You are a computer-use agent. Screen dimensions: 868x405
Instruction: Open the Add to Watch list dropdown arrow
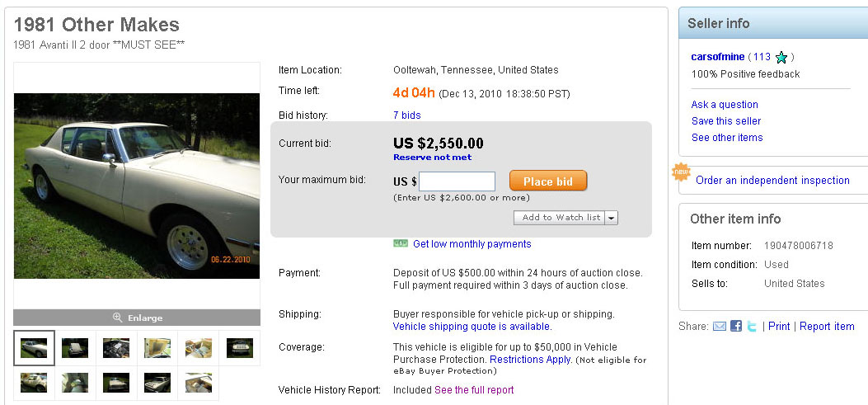tap(611, 218)
